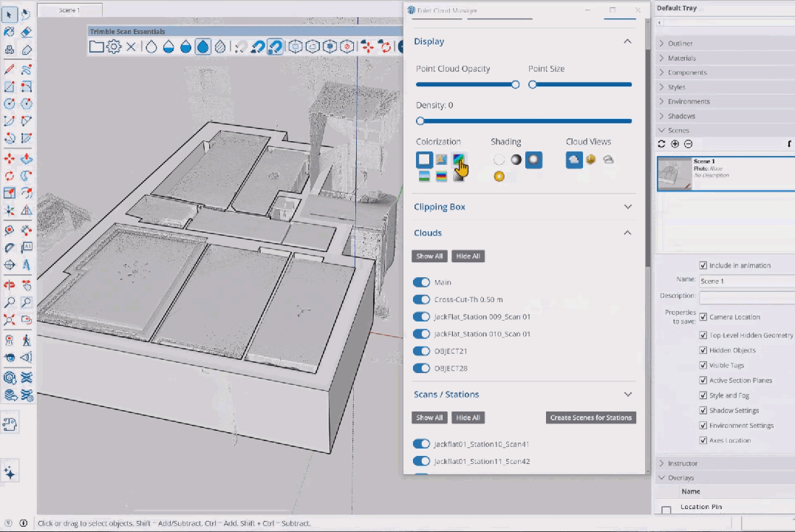The height and width of the screenshot is (532, 795).
Task: Select the grayscale sphere shading option
Action: 516,160
